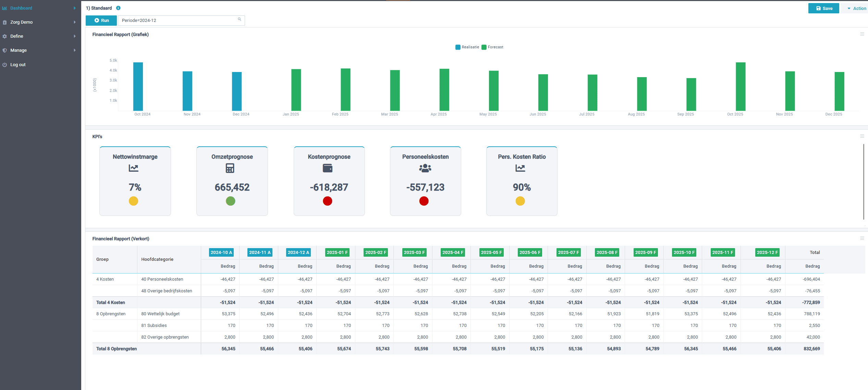The width and height of the screenshot is (868, 390).
Task: Click the chart icon in Nettowinstmarge card
Action: [x=133, y=168]
